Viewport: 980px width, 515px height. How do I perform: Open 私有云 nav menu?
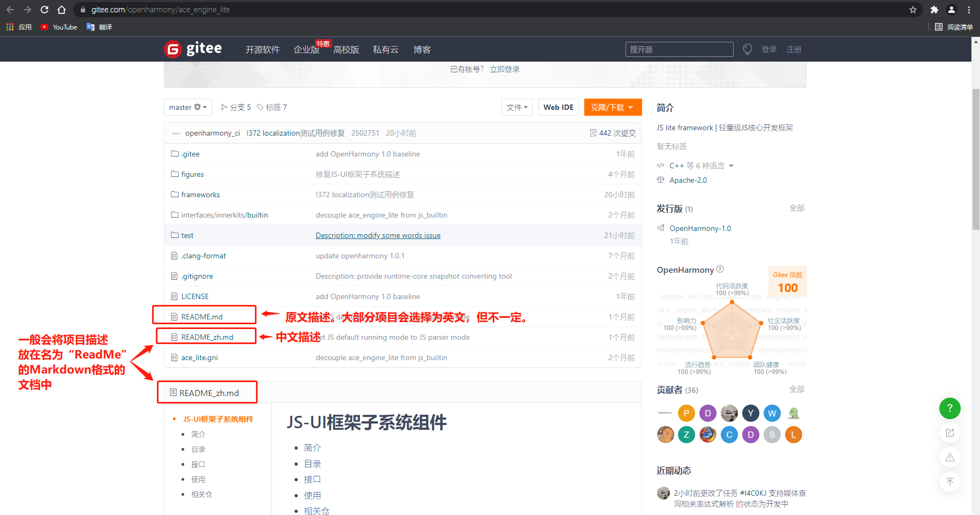point(386,49)
